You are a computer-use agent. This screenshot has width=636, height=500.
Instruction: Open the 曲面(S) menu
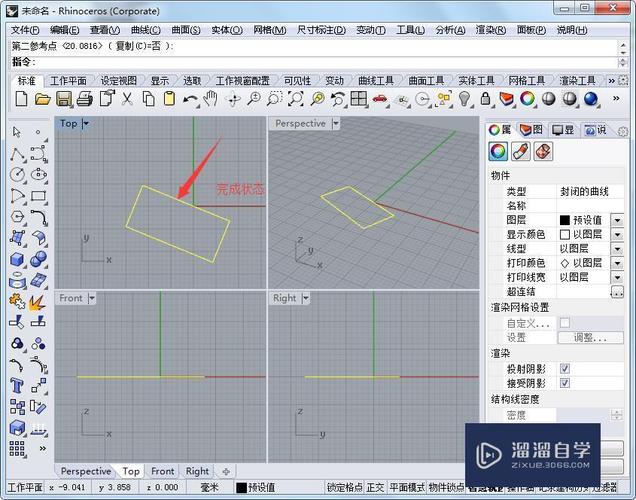coord(186,30)
